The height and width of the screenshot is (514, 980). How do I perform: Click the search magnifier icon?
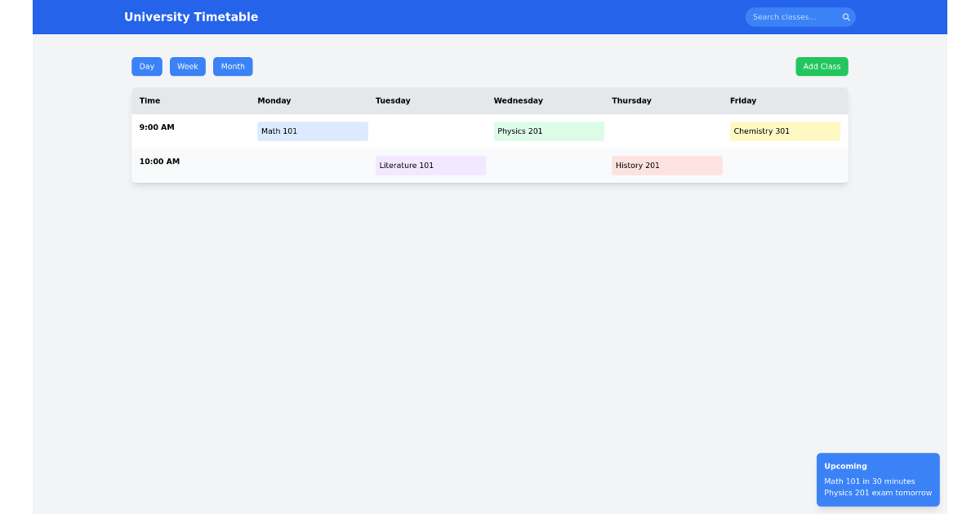[846, 16]
